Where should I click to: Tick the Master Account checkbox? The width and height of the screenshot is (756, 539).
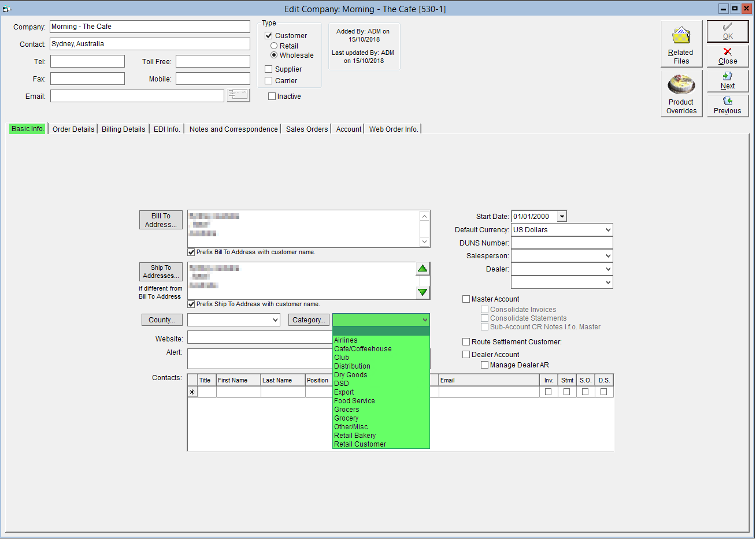pyautogui.click(x=466, y=299)
